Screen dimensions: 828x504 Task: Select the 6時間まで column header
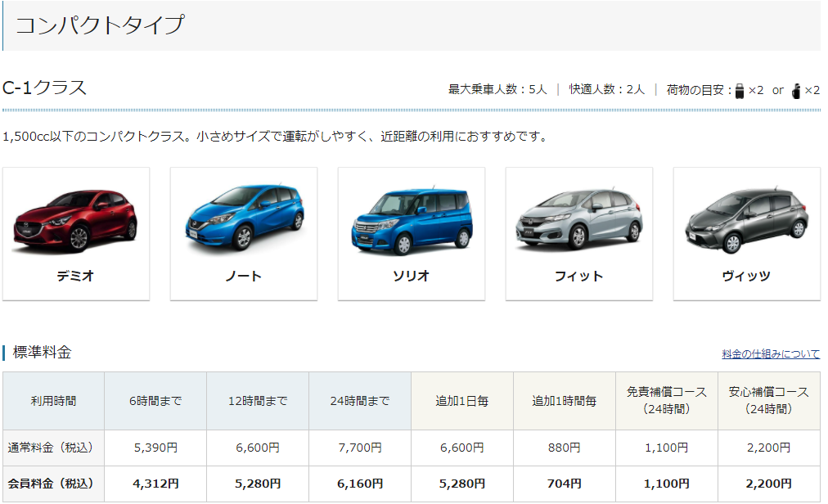tap(155, 401)
